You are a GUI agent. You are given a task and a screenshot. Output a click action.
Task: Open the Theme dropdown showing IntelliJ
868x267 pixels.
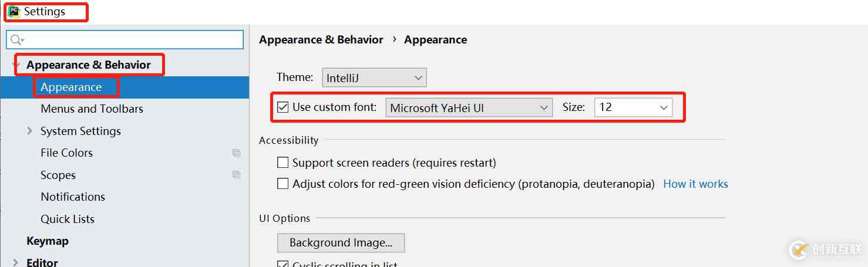click(374, 77)
